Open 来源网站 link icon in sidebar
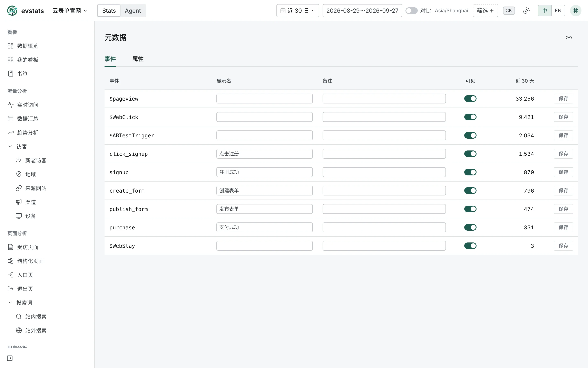This screenshot has width=588, height=368. (19, 188)
